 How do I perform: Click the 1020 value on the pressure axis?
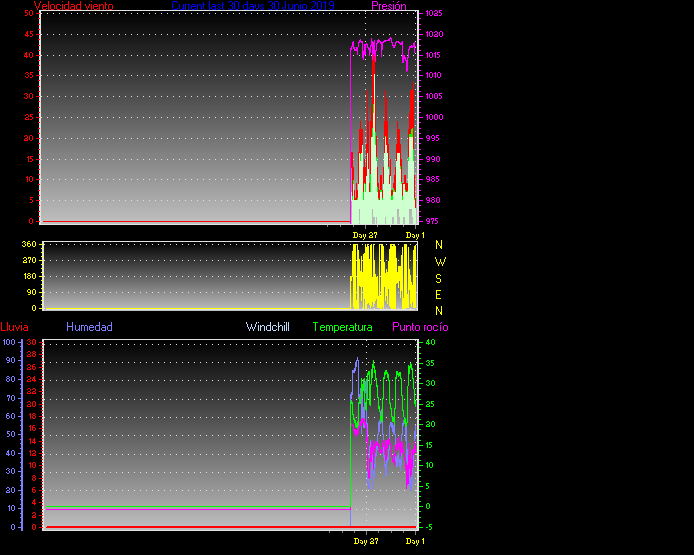(434, 34)
